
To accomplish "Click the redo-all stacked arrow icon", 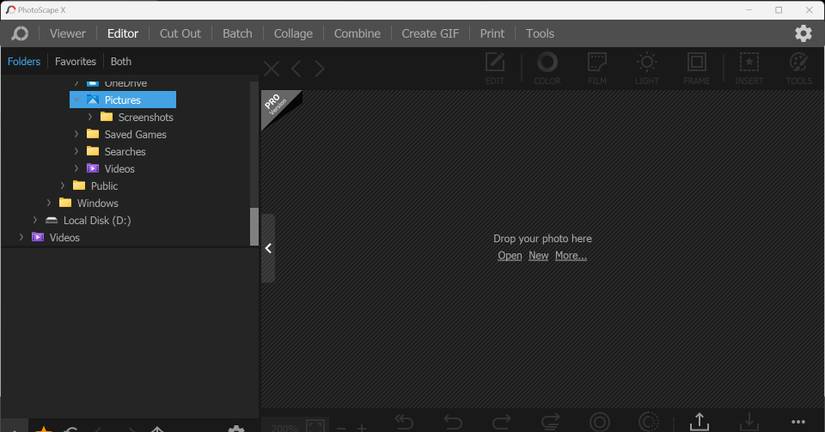I will (x=550, y=422).
